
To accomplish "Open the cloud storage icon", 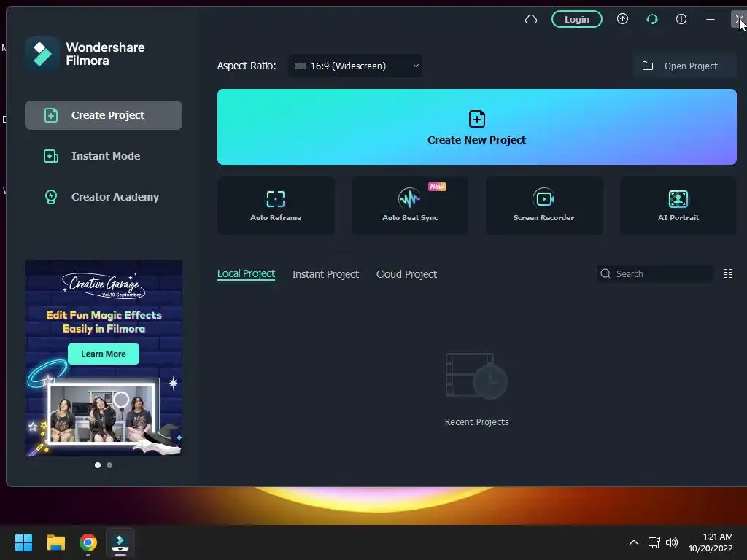I will coord(531,19).
